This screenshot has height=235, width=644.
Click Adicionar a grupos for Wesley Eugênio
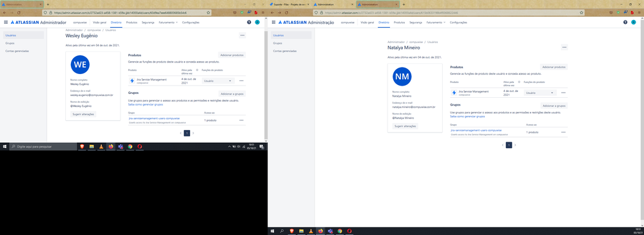pyautogui.click(x=232, y=93)
